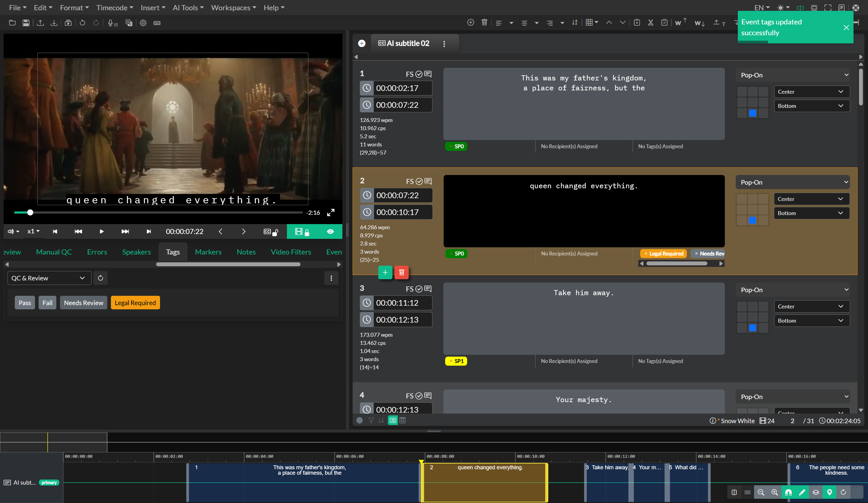Toggle timeline pencil edit mode
This screenshot has width=868, height=503.
(x=802, y=492)
